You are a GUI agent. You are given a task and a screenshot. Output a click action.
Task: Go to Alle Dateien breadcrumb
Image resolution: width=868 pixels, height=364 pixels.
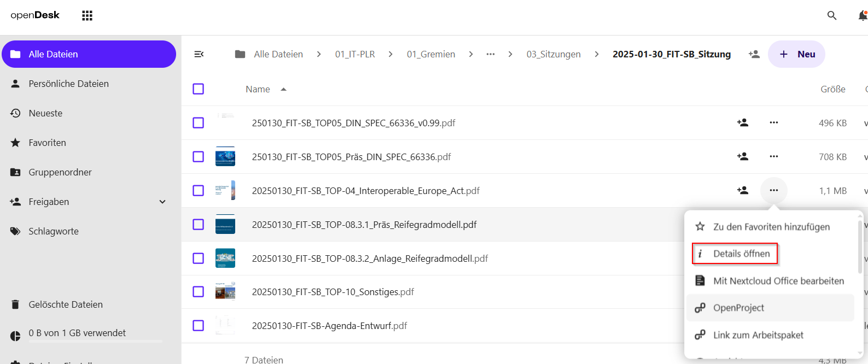[278, 54]
